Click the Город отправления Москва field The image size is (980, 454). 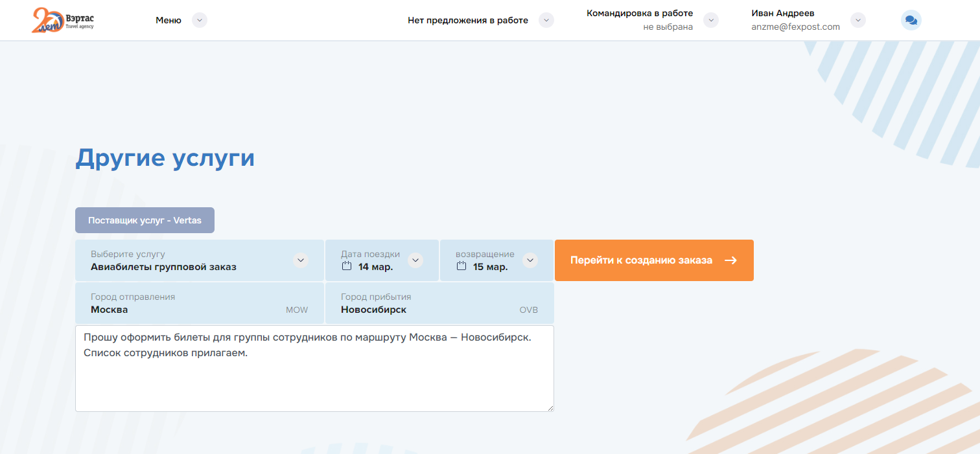coord(200,303)
